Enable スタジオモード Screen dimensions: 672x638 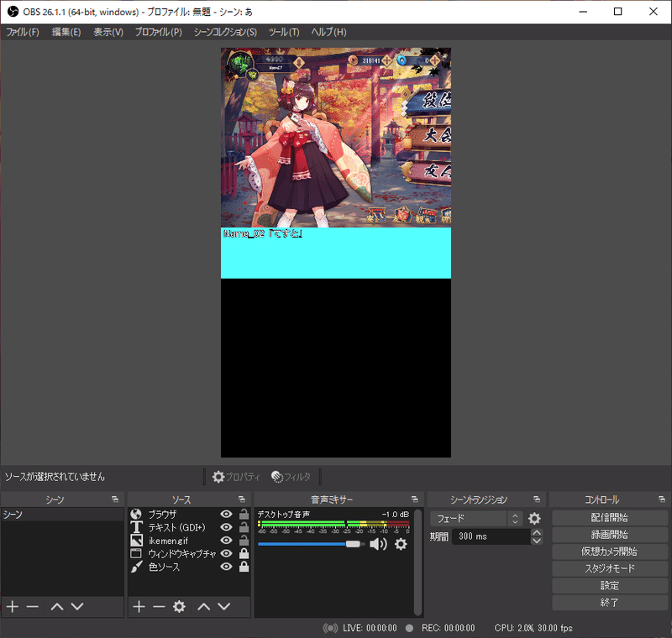coord(610,568)
